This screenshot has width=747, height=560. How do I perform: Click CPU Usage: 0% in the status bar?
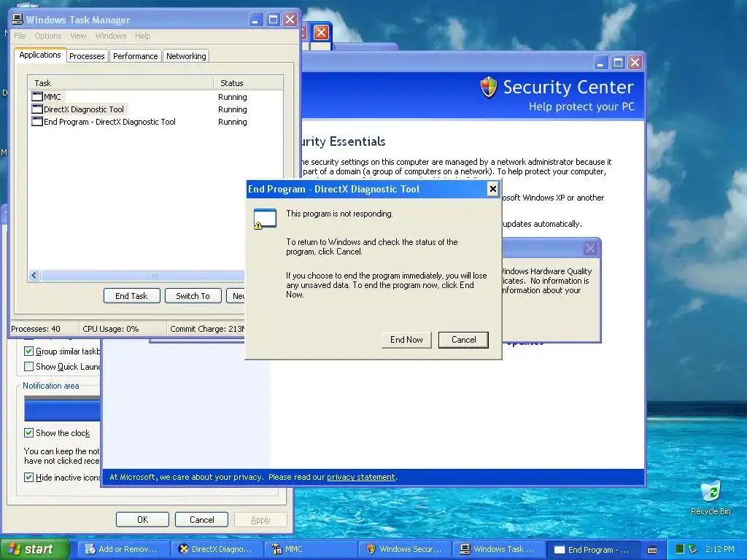point(111,329)
